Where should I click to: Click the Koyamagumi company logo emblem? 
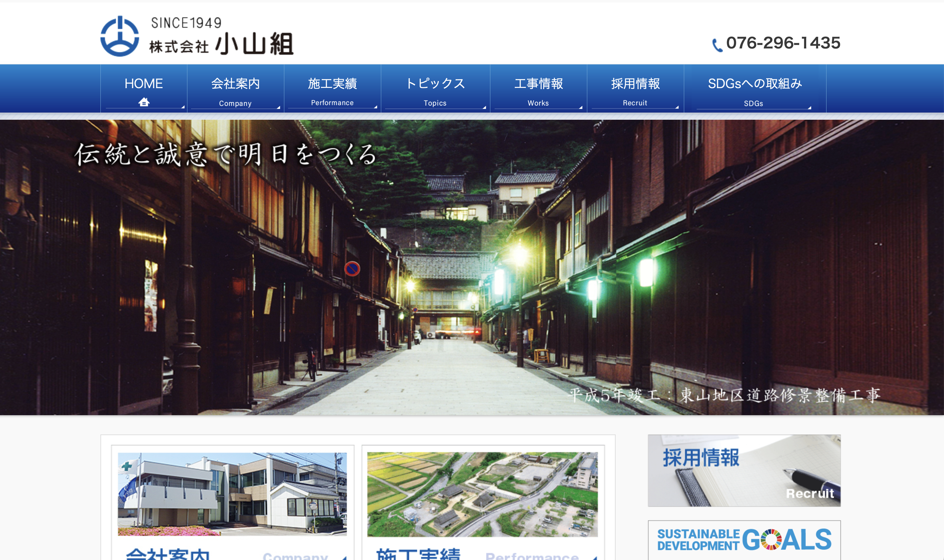(x=120, y=37)
